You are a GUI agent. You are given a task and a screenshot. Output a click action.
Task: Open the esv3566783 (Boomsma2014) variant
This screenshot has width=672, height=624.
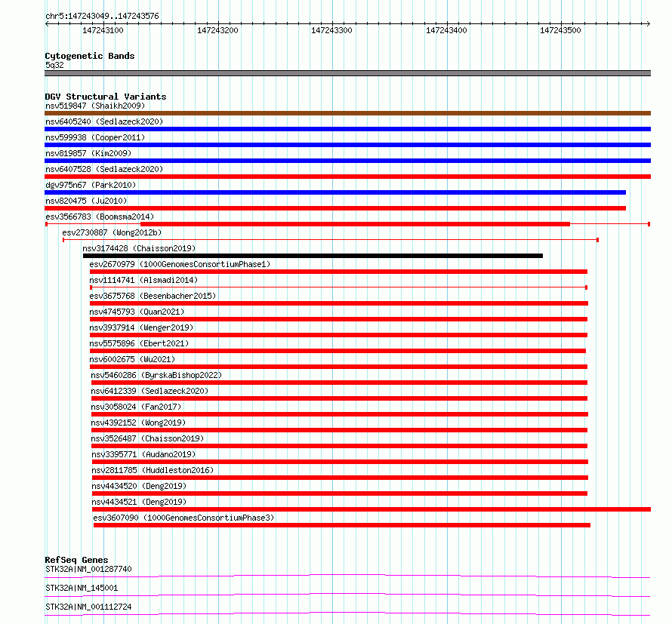pos(100,217)
